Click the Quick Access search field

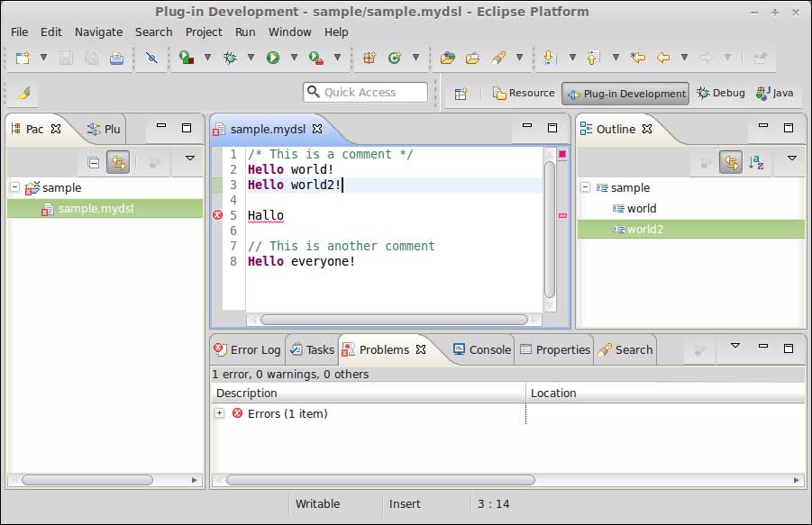[365, 92]
